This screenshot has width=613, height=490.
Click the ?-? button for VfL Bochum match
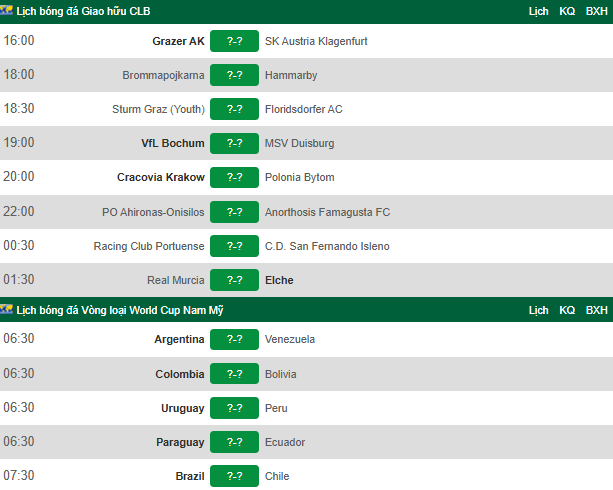(234, 143)
